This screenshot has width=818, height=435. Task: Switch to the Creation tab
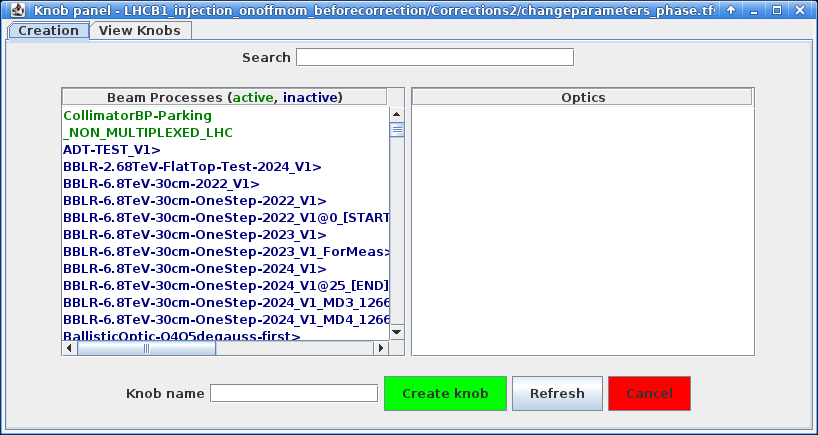point(48,31)
